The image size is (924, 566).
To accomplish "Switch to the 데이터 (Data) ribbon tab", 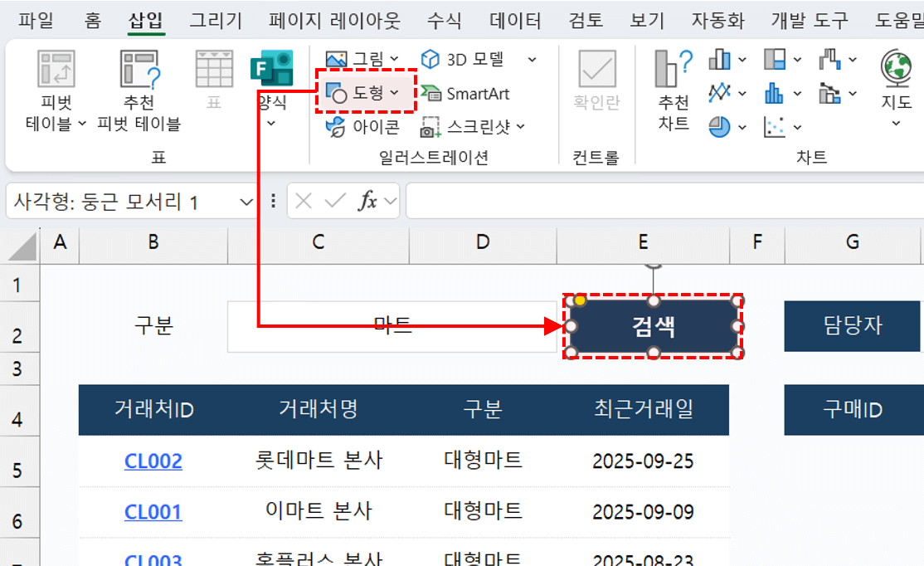I will pos(515,20).
